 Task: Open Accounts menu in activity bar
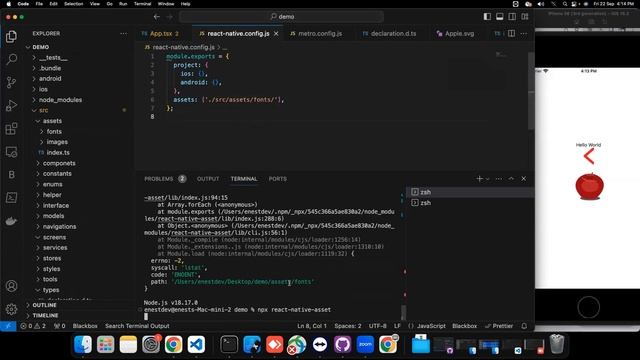click(x=11, y=286)
